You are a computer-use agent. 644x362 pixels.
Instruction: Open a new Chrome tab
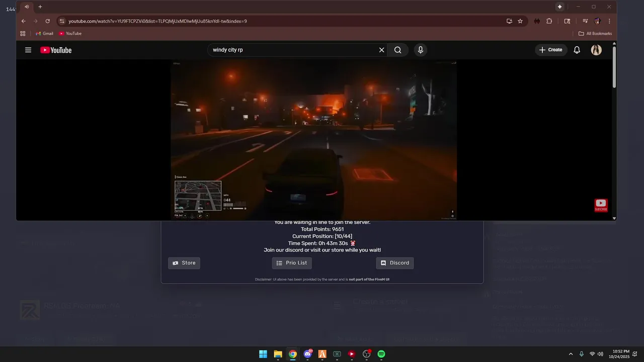pyautogui.click(x=40, y=7)
